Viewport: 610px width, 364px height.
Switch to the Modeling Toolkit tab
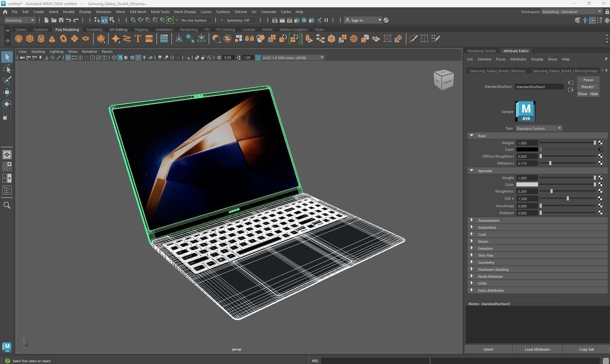tap(481, 51)
